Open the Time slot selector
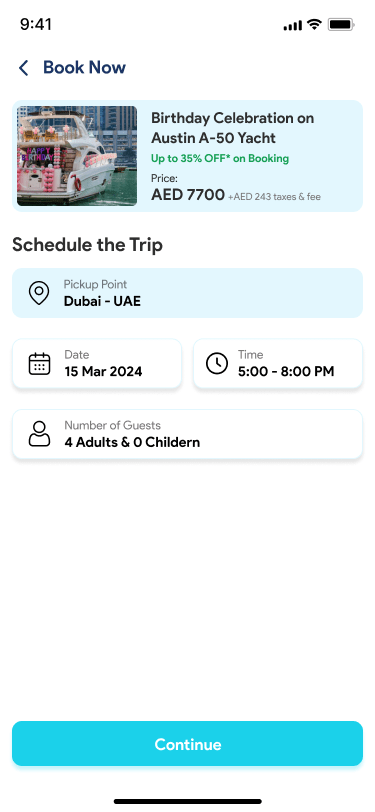Viewport: 375px width, 812px height. [278, 364]
